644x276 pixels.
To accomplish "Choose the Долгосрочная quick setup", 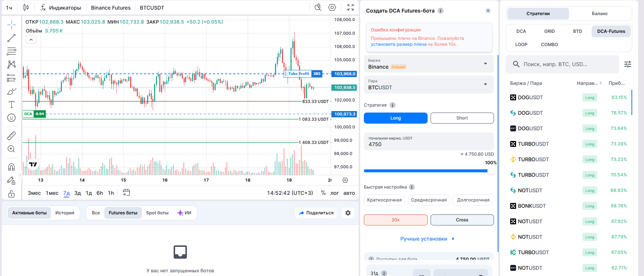I will pyautogui.click(x=473, y=200).
